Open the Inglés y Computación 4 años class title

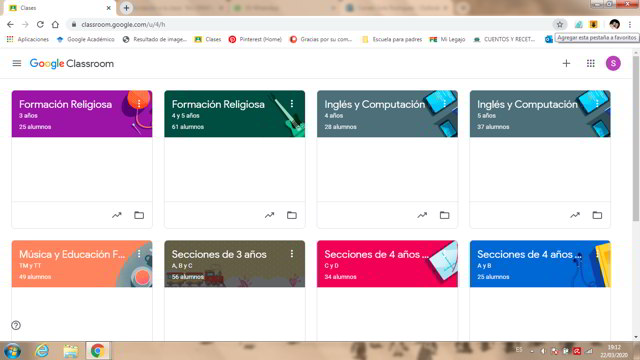pos(375,104)
